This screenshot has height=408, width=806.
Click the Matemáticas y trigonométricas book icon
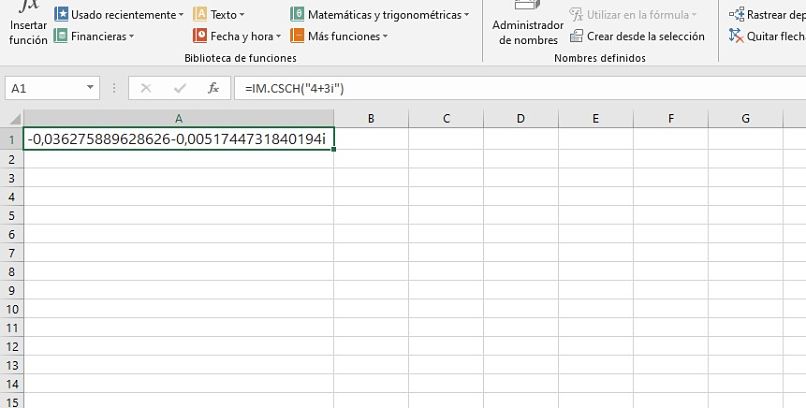pyautogui.click(x=297, y=14)
